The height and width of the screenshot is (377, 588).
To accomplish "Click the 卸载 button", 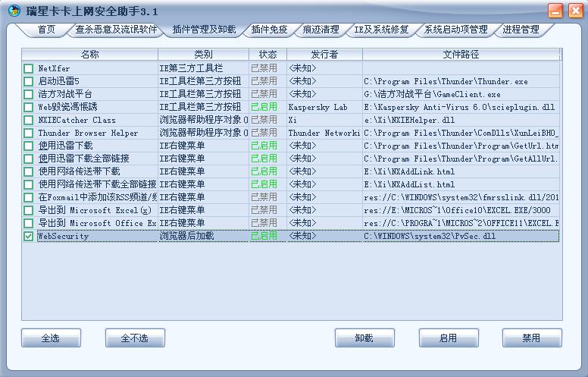I will tap(364, 338).
